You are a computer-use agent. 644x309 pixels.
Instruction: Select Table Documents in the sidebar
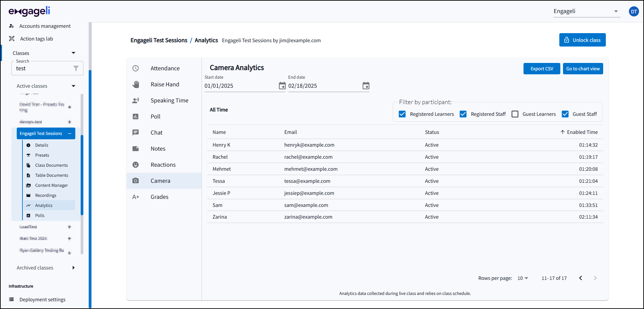(x=52, y=175)
